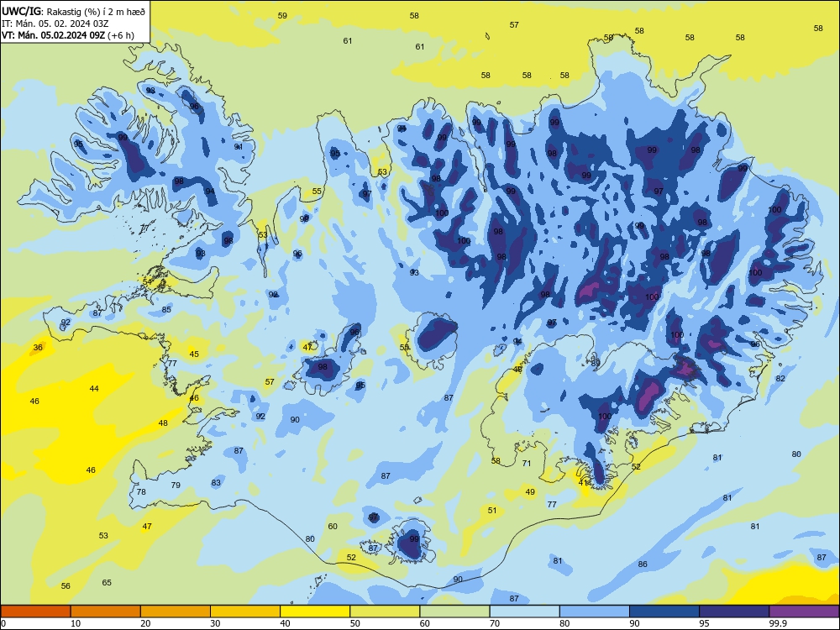The height and width of the screenshot is (630, 840).
Task: Click the 20–30 legend color swatch
Action: point(176,611)
